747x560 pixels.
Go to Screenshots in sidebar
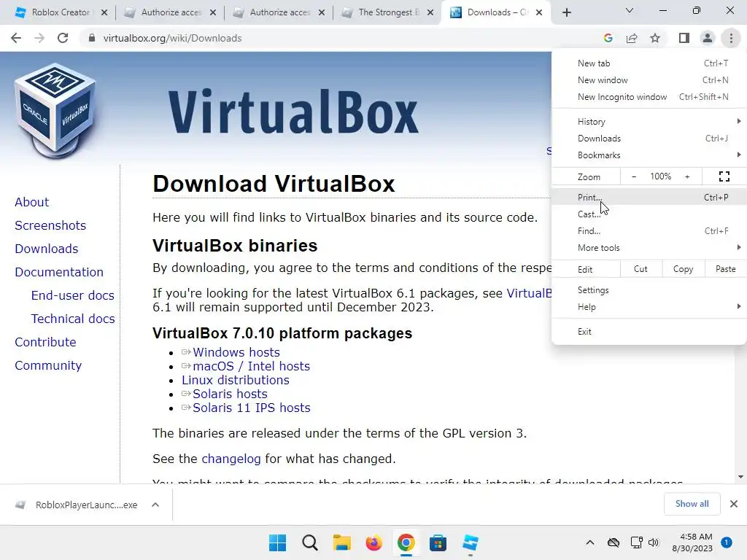50,225
